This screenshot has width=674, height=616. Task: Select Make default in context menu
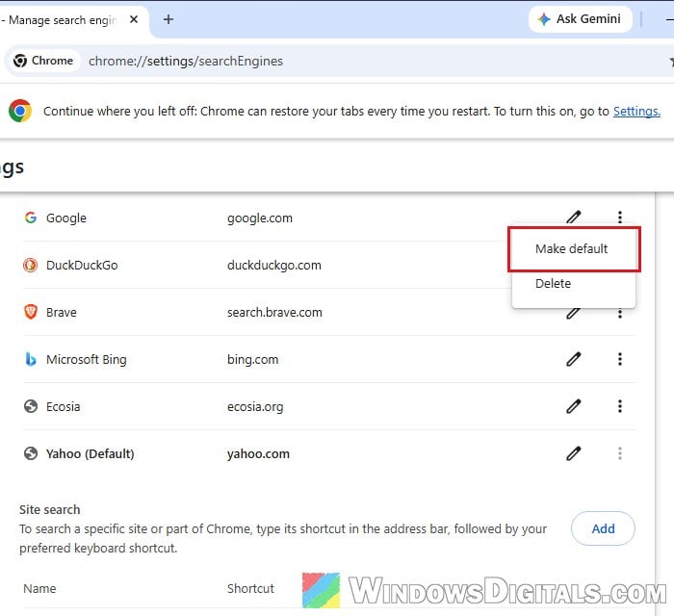[574, 248]
